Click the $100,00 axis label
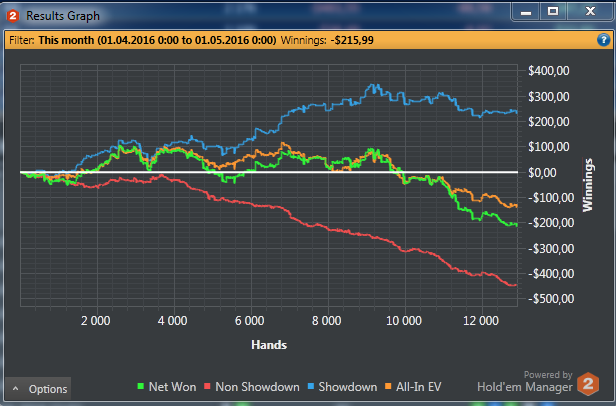 pyautogui.click(x=548, y=147)
